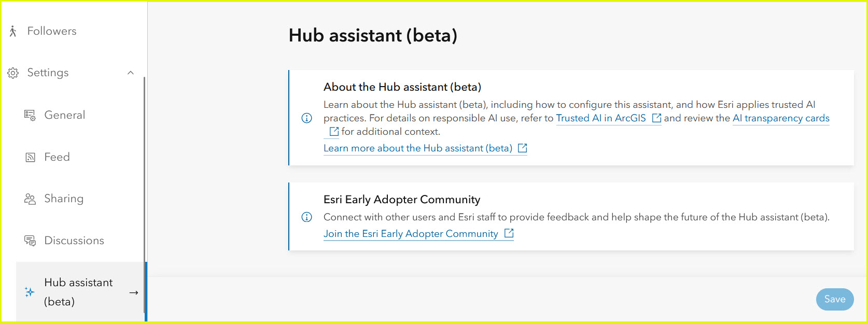Screen dimensions: 868x323
Task: Open the Followers menu item
Action: click(52, 31)
